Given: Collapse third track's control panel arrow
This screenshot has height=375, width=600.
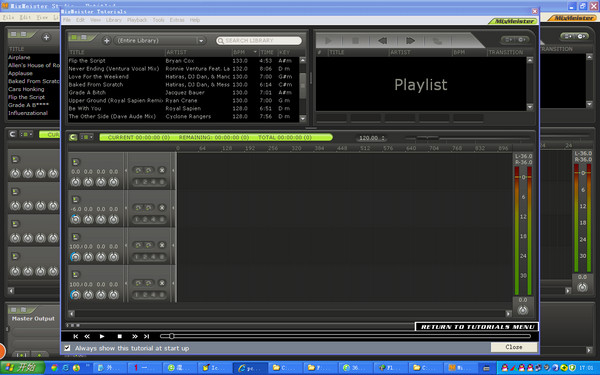Looking at the screenshot, I should pyautogui.click(x=126, y=245).
